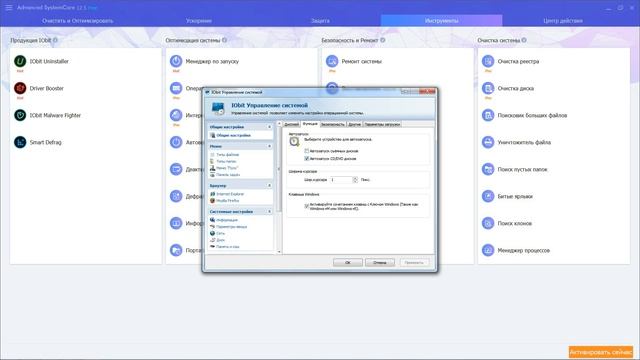640x360 pixels.
Task: Select Диск under Системные настройки
Action: click(218, 240)
